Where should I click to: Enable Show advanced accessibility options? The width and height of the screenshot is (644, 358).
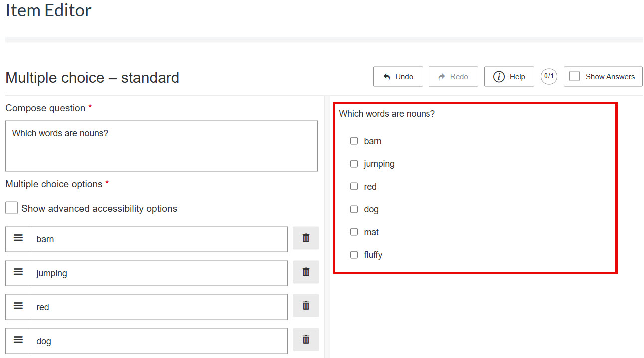12,208
